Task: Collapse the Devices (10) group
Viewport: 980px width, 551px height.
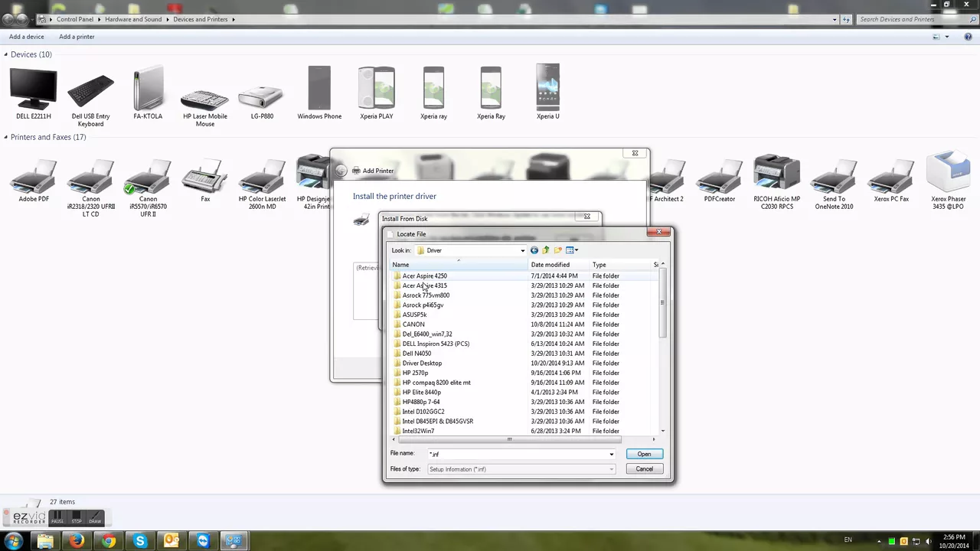Action: tap(5, 54)
